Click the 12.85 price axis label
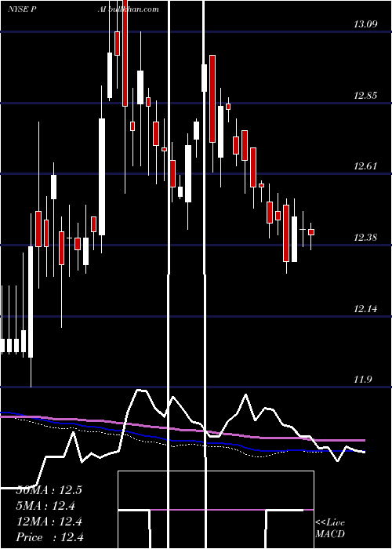The width and height of the screenshot is (392, 549). [x=365, y=95]
